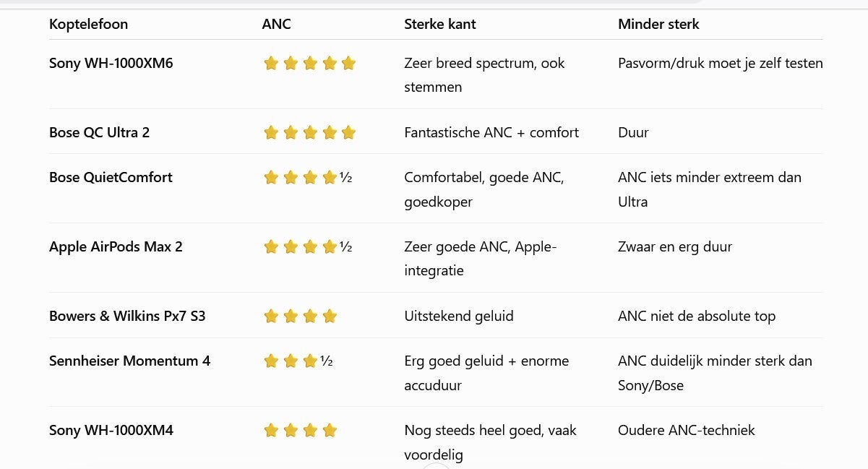Screen dimensions: 868x469
Task: Select the Sony WH-1000XM6 row title
Action: [x=111, y=64]
